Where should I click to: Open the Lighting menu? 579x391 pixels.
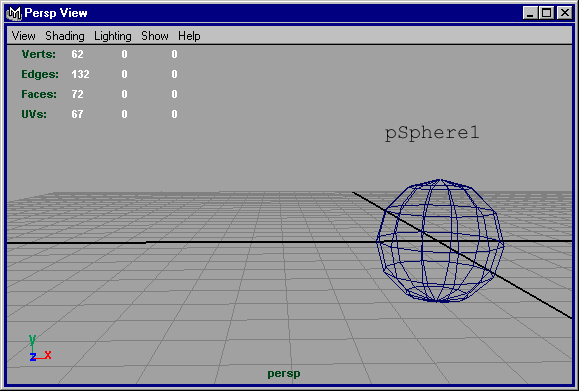(x=113, y=36)
